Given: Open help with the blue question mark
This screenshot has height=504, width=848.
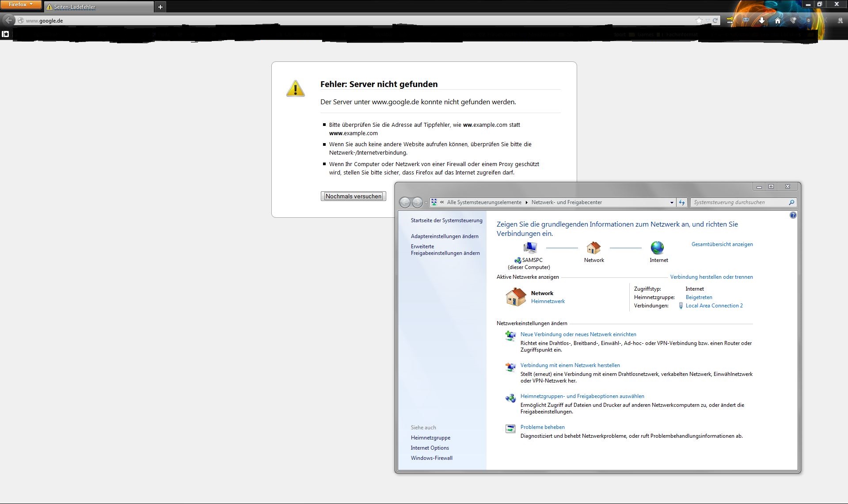Looking at the screenshot, I should [x=793, y=215].
